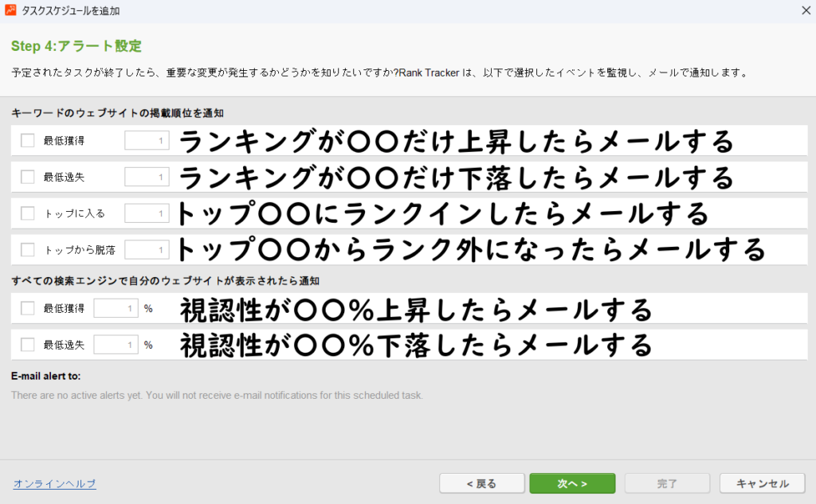Enable the 最低獲得 checkbox under キーワードのウェブサイトの掲載順位を通知
Screen dimensions: 816x504
pos(28,140)
